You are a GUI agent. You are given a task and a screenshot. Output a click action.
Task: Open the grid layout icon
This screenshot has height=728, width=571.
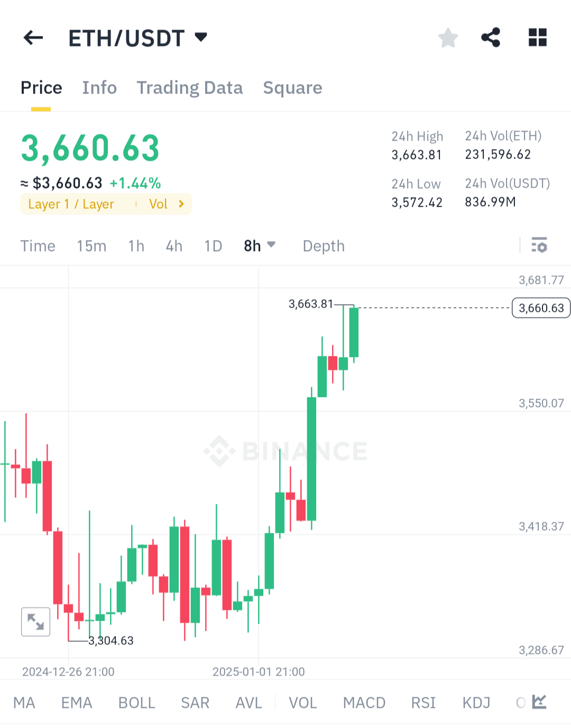point(538,38)
